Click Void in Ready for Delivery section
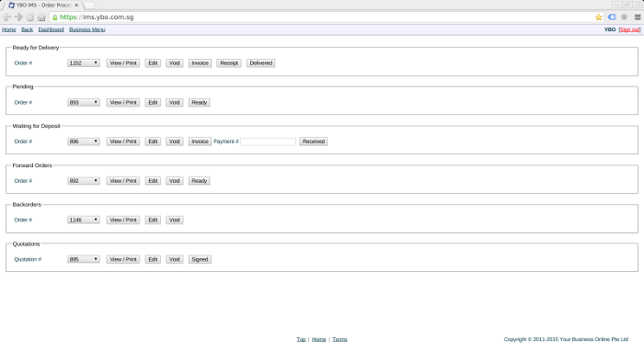Image resolution: width=644 pixels, height=351 pixels. pyautogui.click(x=175, y=63)
